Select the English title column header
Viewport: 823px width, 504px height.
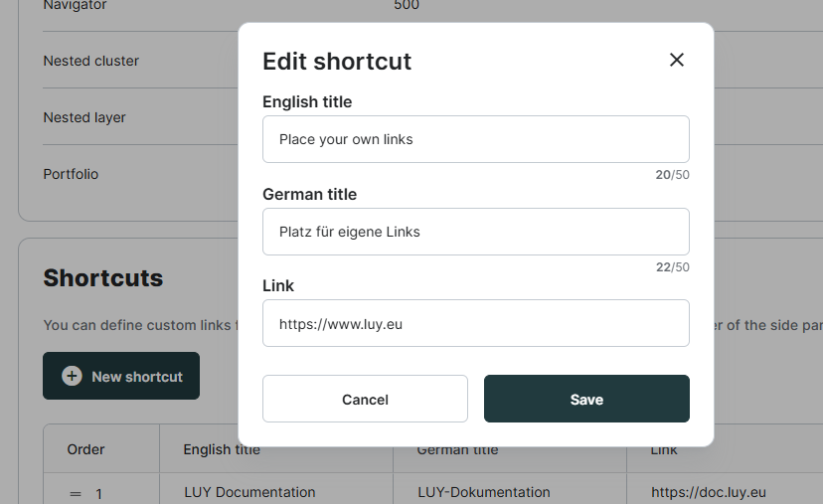(222, 450)
